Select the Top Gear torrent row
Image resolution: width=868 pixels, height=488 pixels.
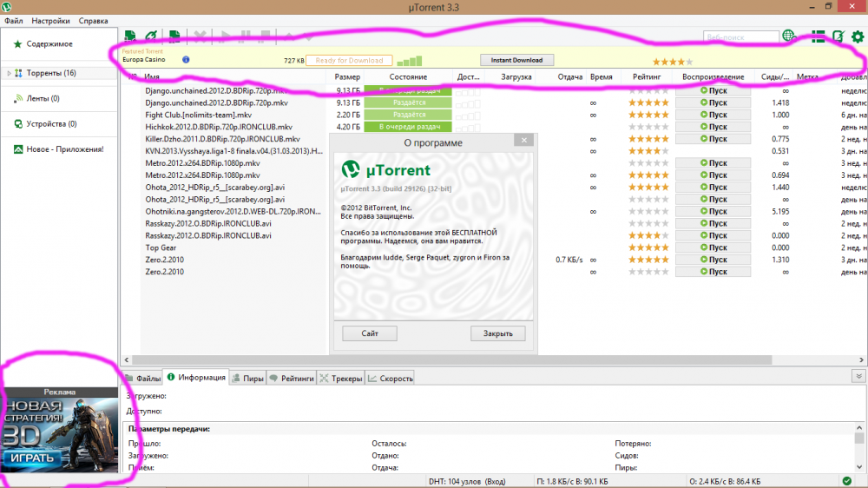coord(161,247)
